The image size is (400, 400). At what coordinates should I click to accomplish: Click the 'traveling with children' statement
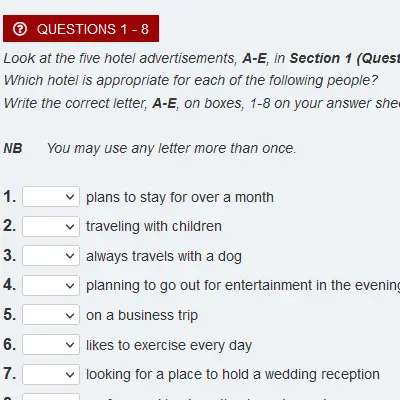pyautogui.click(x=154, y=226)
